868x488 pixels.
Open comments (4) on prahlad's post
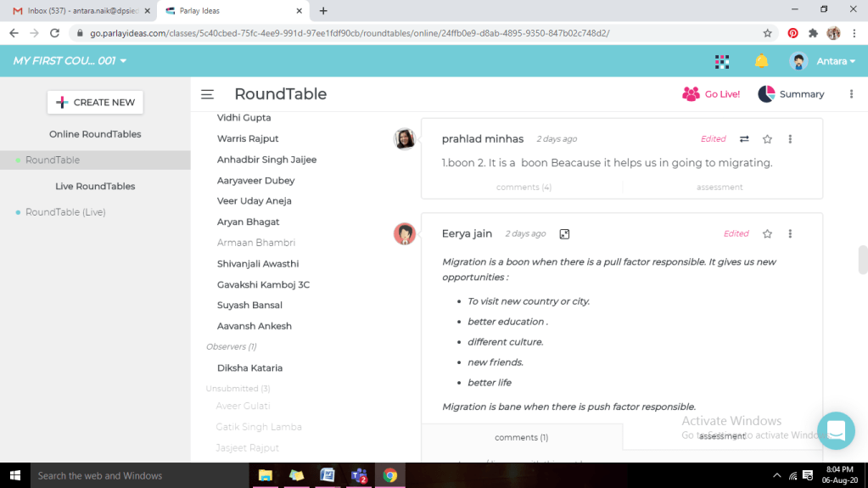[x=524, y=187]
